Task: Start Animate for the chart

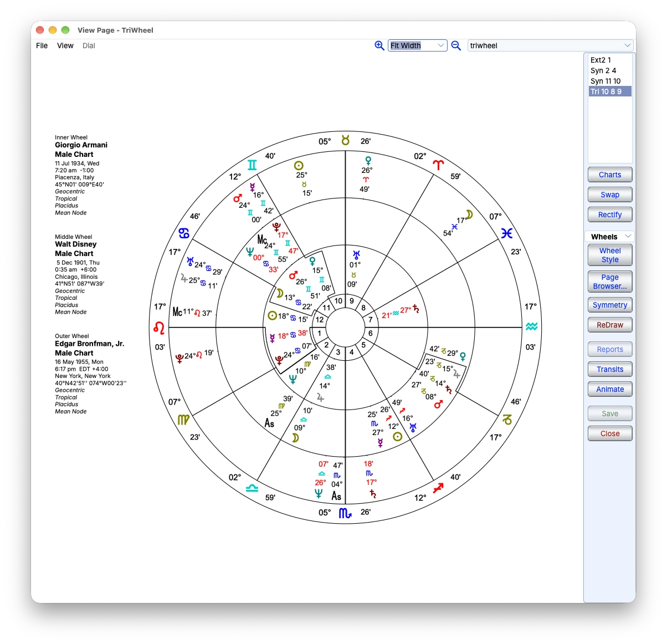Action: point(610,389)
